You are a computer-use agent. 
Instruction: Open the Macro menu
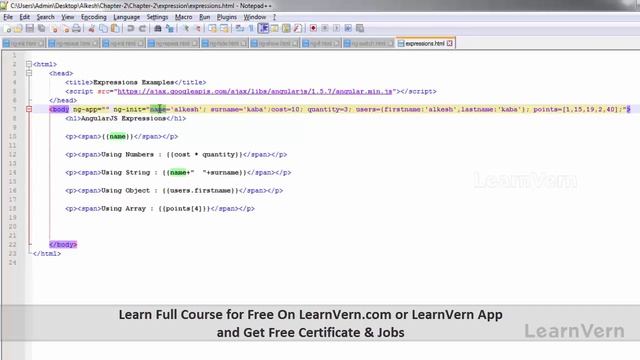click(x=183, y=17)
